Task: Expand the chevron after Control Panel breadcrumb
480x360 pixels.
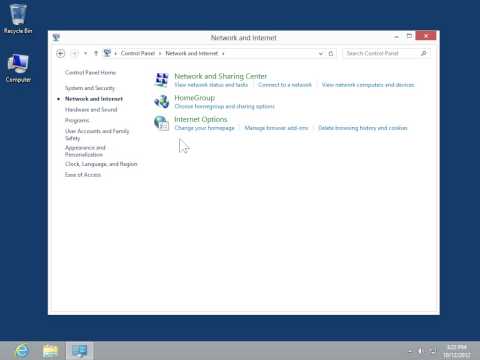Action: [x=160, y=53]
